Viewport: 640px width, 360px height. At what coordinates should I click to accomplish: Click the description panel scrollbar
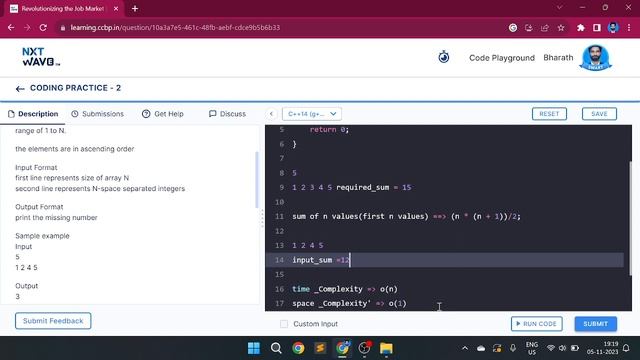point(257,180)
